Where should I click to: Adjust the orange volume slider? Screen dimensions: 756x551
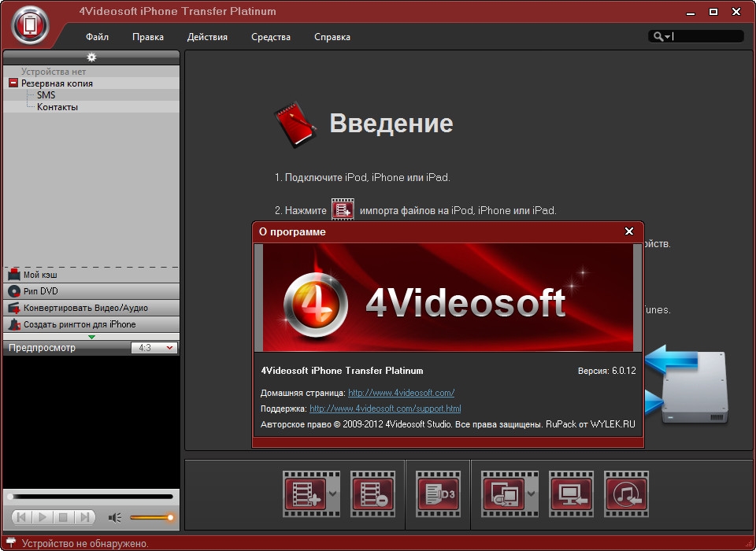[151, 518]
